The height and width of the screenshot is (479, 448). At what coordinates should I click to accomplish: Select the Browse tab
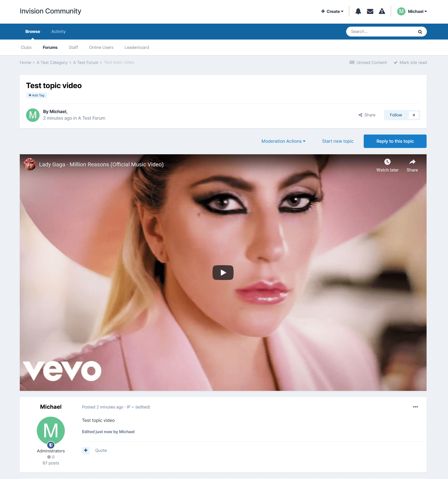(33, 32)
